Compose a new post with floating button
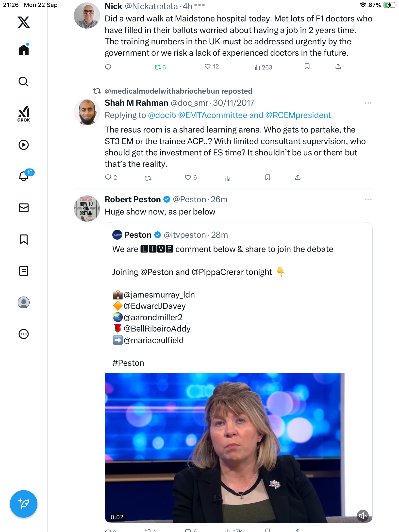This screenshot has width=399, height=532. click(x=24, y=504)
